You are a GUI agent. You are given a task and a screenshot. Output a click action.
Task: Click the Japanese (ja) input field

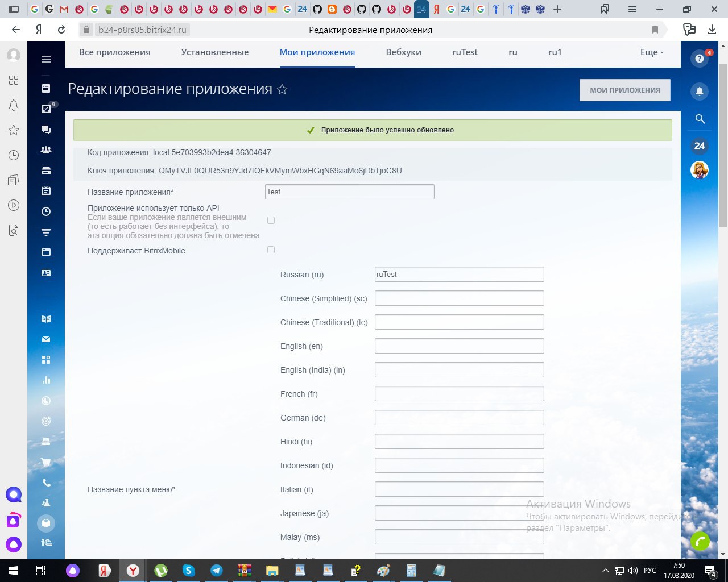click(x=460, y=513)
